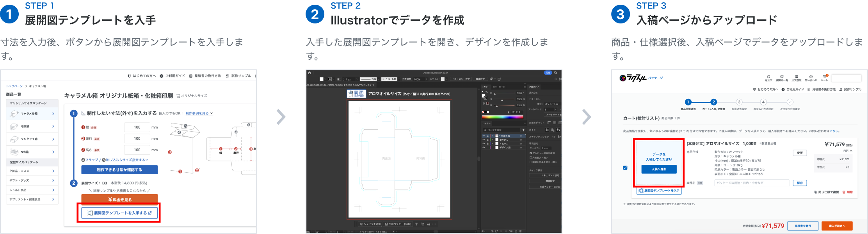Open 試作サンプル in left screenshot header
868x234 pixels.
(238, 76)
